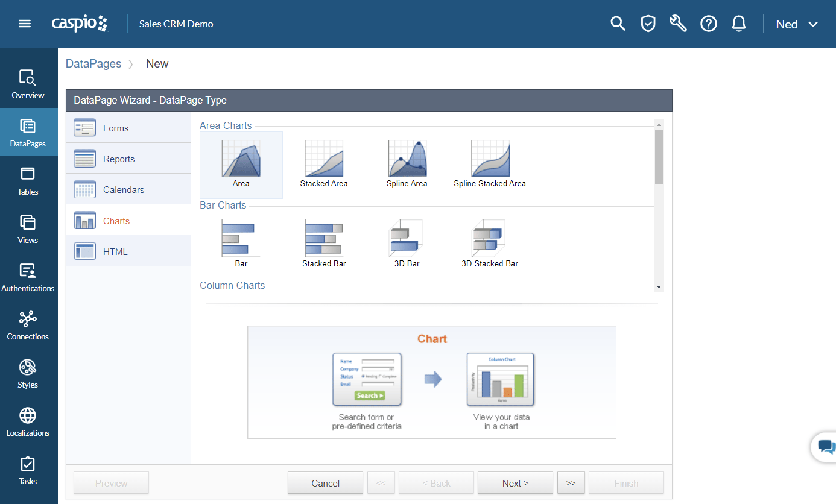This screenshot has width=836, height=504.
Task: Navigate back via the DataPages breadcrumb
Action: coord(93,63)
